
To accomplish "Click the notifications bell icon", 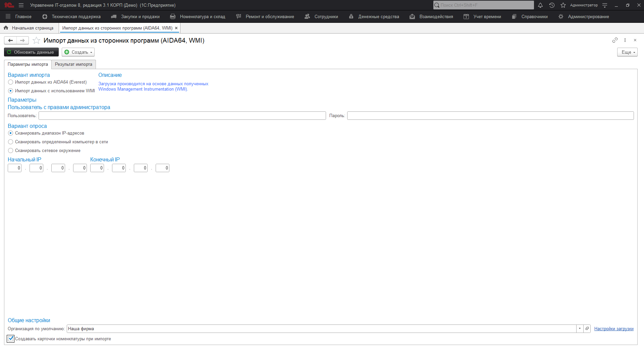I will [x=540, y=5].
